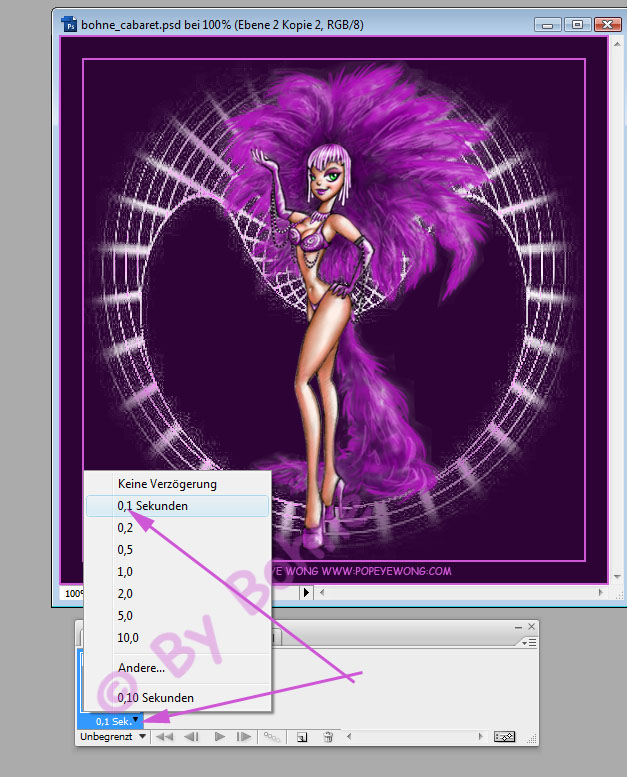This screenshot has width=627, height=777.
Task: Set frame delay to 1,0 seconds
Action: (x=125, y=572)
